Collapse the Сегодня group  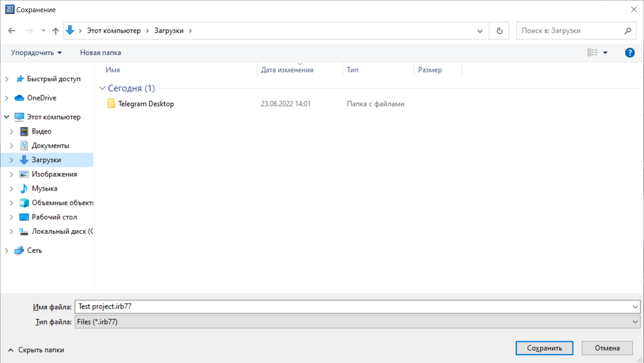pyautogui.click(x=102, y=88)
